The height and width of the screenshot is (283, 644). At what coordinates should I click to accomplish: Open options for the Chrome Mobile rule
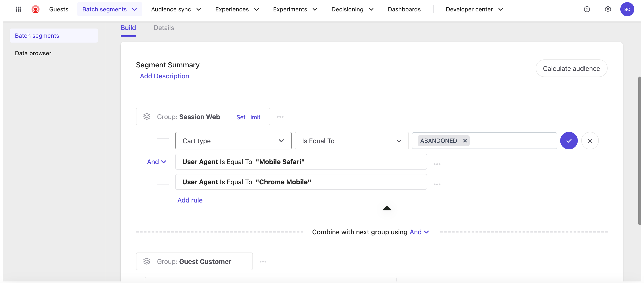click(437, 184)
